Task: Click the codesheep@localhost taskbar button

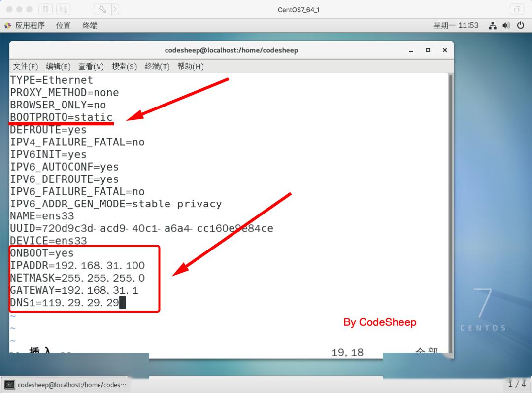Action: [x=66, y=385]
